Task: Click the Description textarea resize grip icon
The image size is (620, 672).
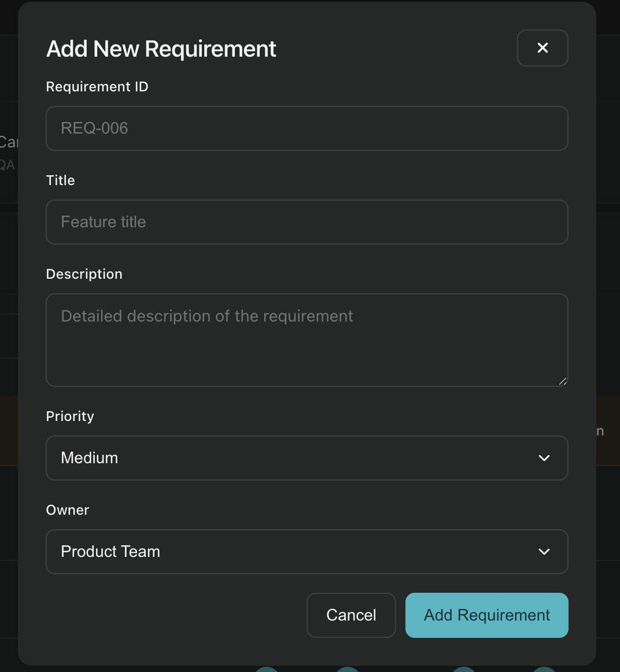Action: pos(562,381)
